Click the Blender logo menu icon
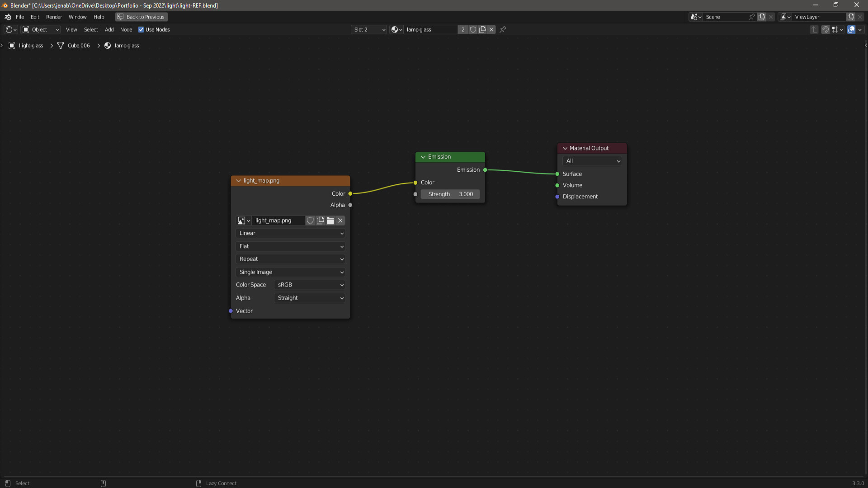 pos(8,17)
